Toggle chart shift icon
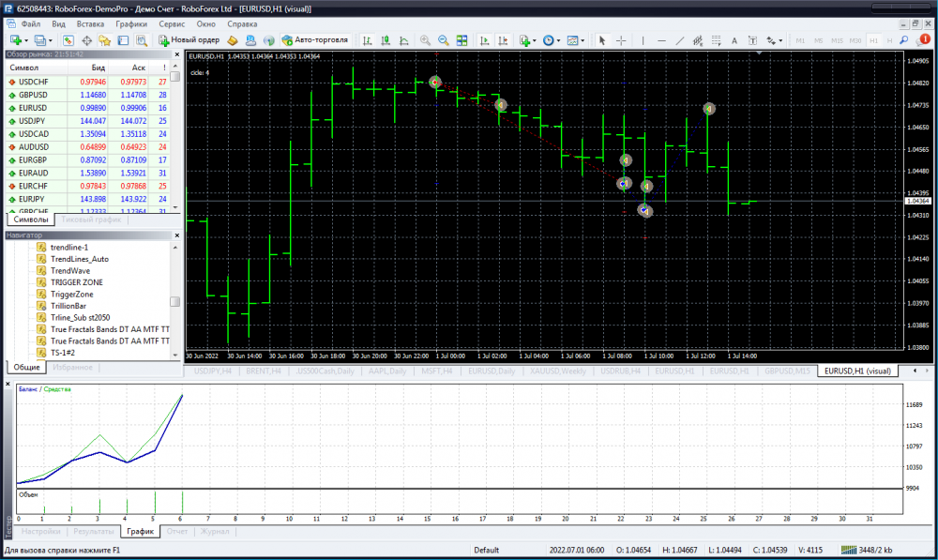The width and height of the screenshot is (938, 560). (503, 40)
